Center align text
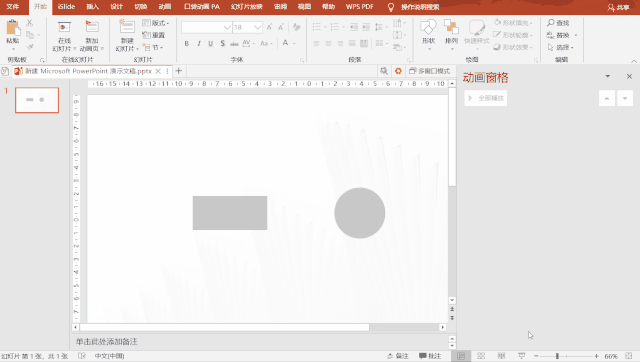Image resolution: width=640 pixels, height=362 pixels. (x=328, y=43)
